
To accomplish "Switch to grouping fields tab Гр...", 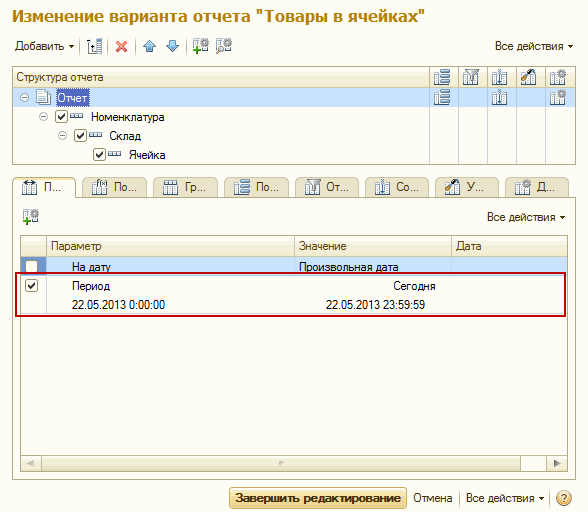I will [185, 187].
